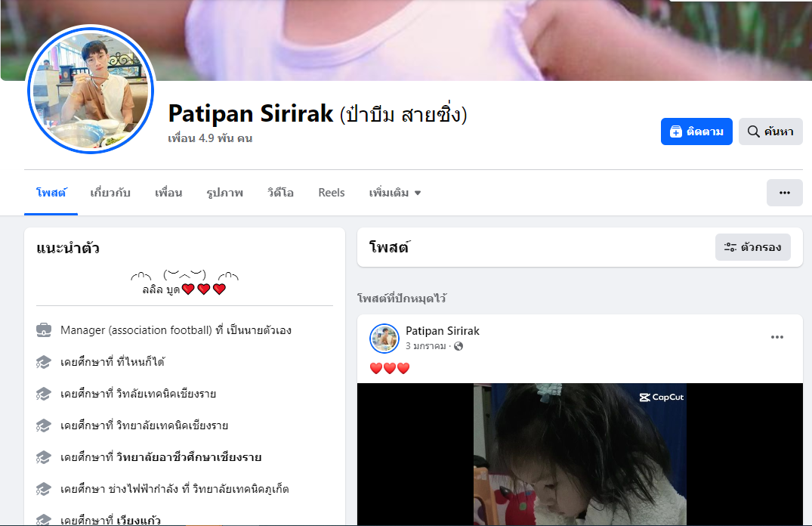The height and width of the screenshot is (526, 812).
Task: Click the Patipan Sirirak profile name heading
Action: [x=251, y=113]
